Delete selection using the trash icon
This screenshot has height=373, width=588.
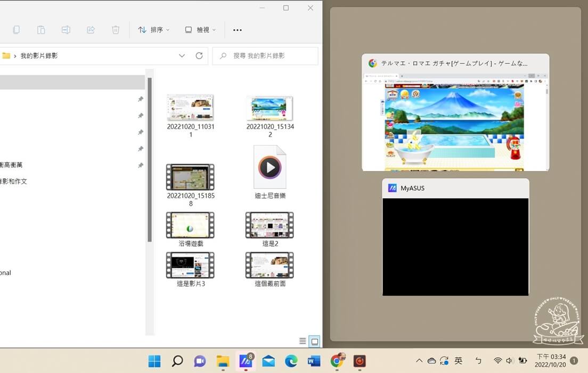coord(116,30)
